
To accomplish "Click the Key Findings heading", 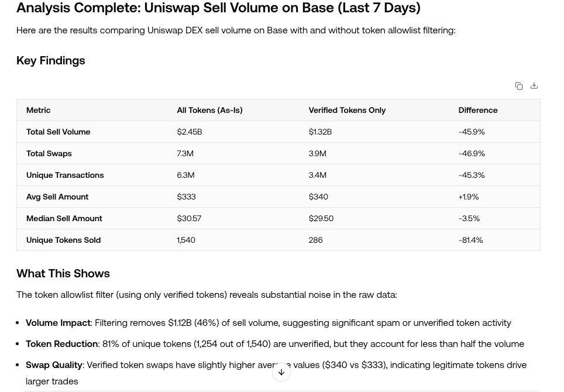I will click(x=51, y=60).
